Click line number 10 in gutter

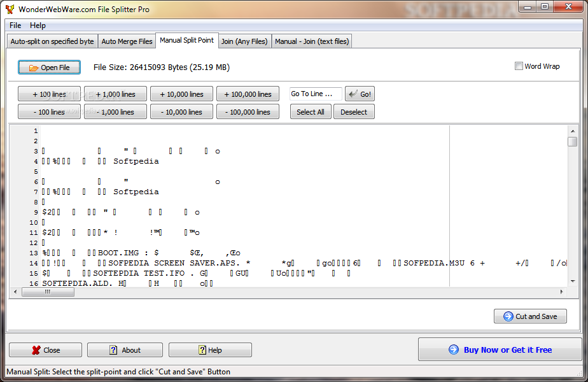(x=34, y=223)
